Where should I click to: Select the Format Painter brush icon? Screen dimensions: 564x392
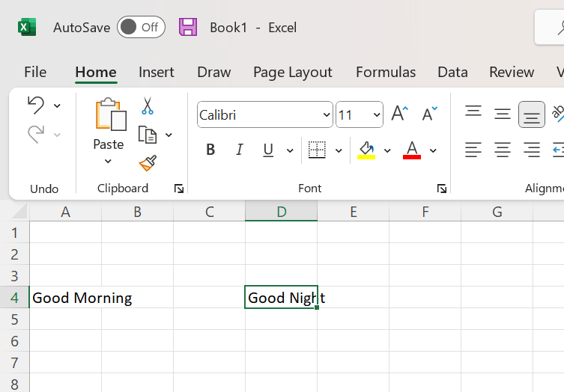pyautogui.click(x=148, y=163)
